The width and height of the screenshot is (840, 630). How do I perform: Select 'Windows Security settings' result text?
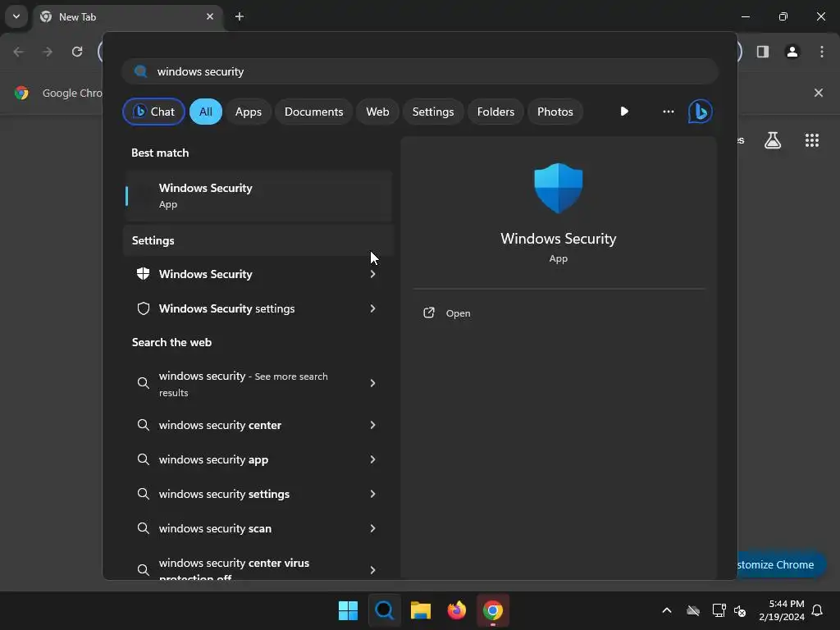pos(226,308)
